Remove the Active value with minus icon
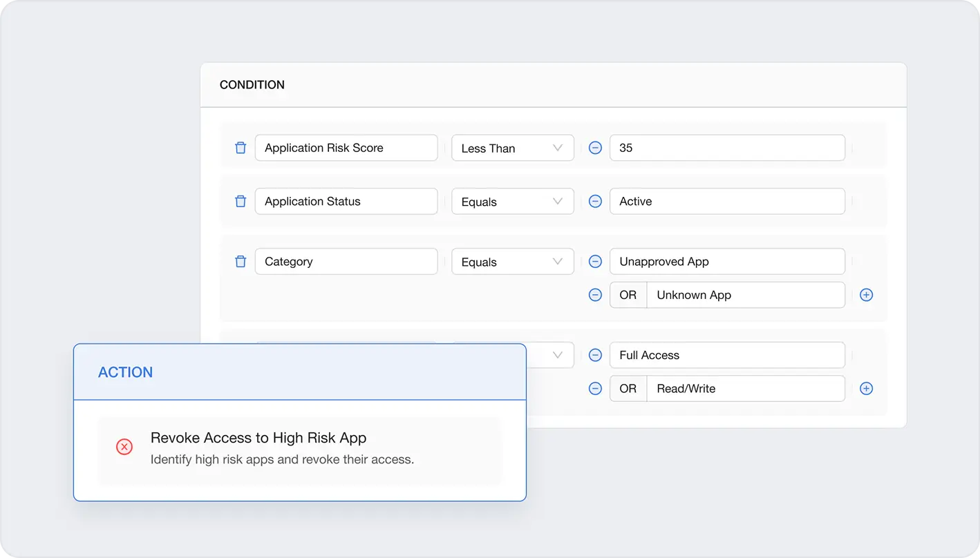This screenshot has height=558, width=980. (595, 202)
